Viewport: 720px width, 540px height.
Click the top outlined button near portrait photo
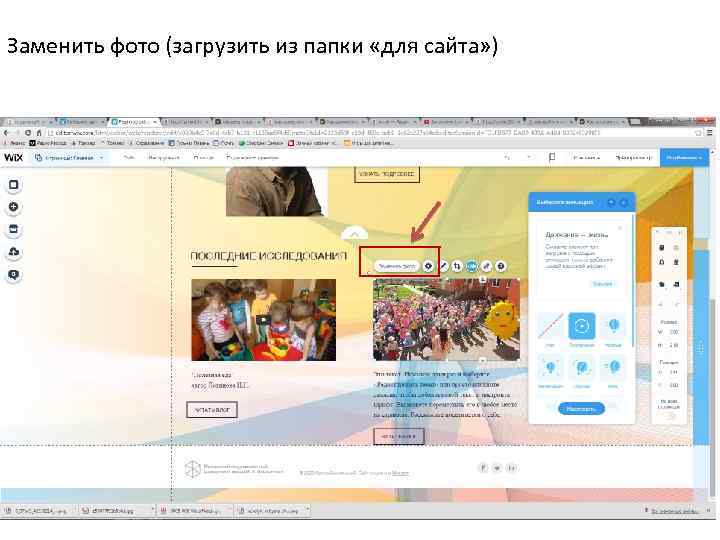pyautogui.click(x=387, y=174)
